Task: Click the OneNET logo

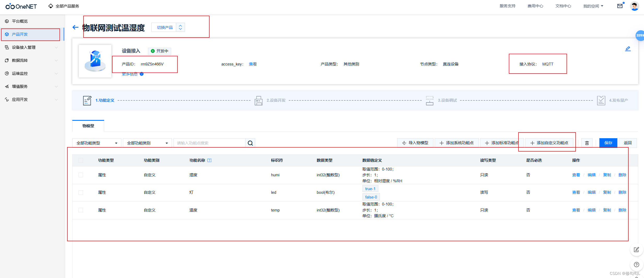Action: [x=21, y=6]
